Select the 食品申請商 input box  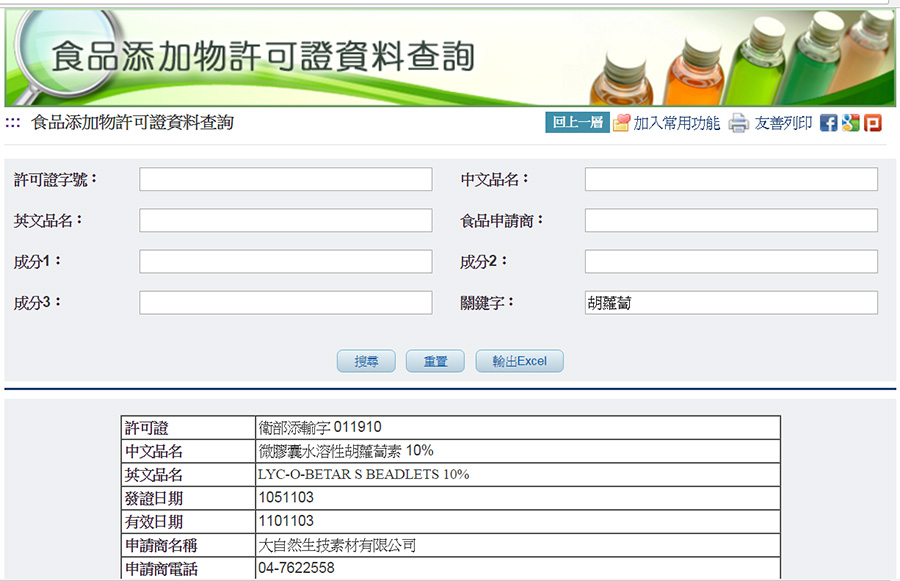tap(731, 220)
